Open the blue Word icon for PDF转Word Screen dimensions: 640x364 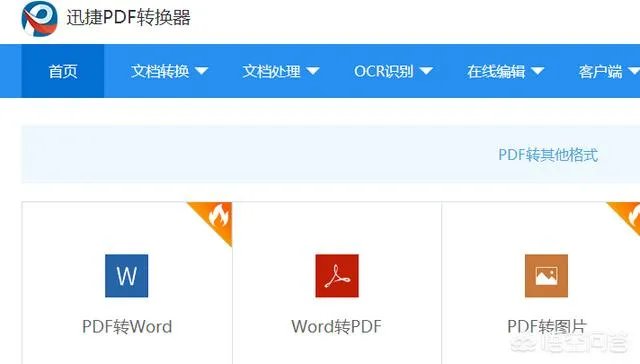coord(127,276)
